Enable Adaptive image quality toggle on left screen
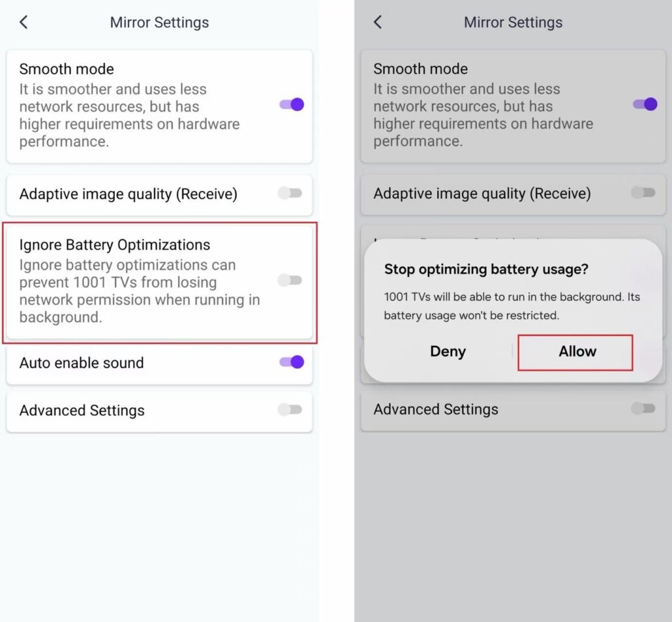The image size is (672, 622). 289,193
